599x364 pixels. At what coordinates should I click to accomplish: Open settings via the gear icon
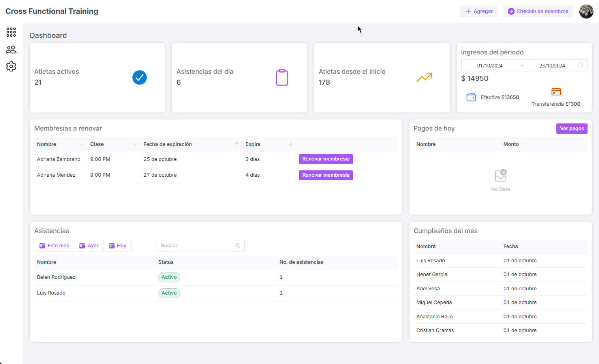click(x=11, y=66)
